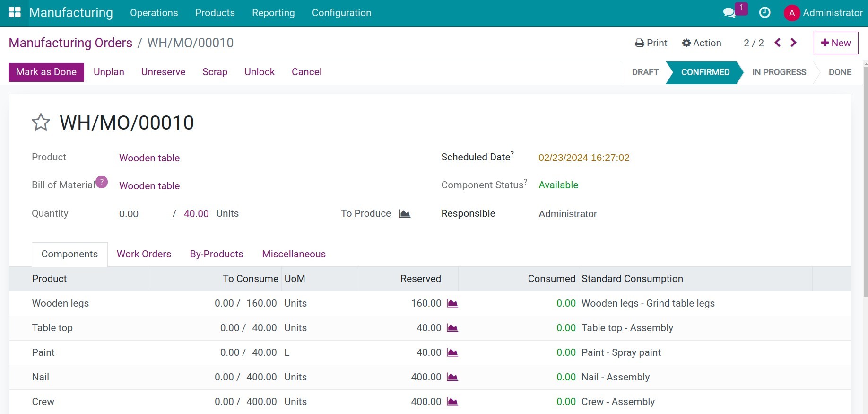Screen dimensions: 868x414
Task: Click Mark as Done button
Action: pyautogui.click(x=46, y=72)
